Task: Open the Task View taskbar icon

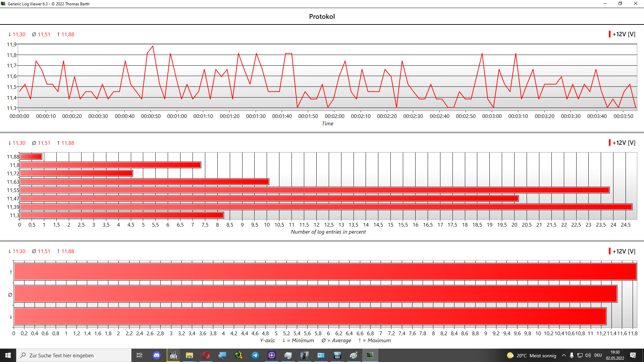Action: [x=140, y=355]
